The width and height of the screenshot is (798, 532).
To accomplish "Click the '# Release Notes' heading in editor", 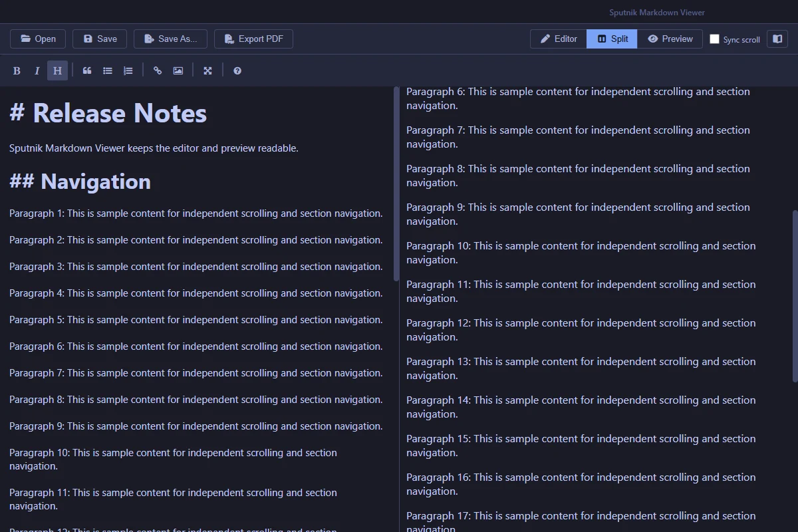I will (108, 113).
